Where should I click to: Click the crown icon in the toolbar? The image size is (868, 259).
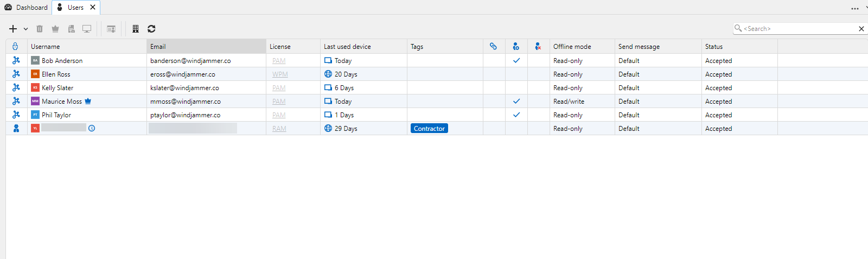pyautogui.click(x=55, y=29)
